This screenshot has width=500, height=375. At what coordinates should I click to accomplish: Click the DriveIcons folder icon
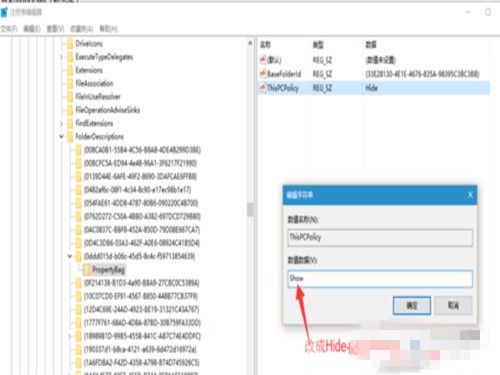70,44
